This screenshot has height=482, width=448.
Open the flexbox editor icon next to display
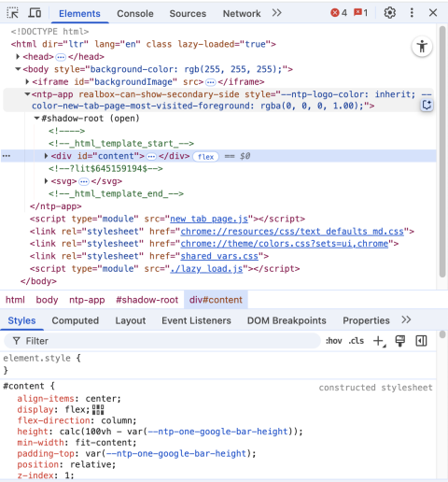pyautogui.click(x=98, y=410)
